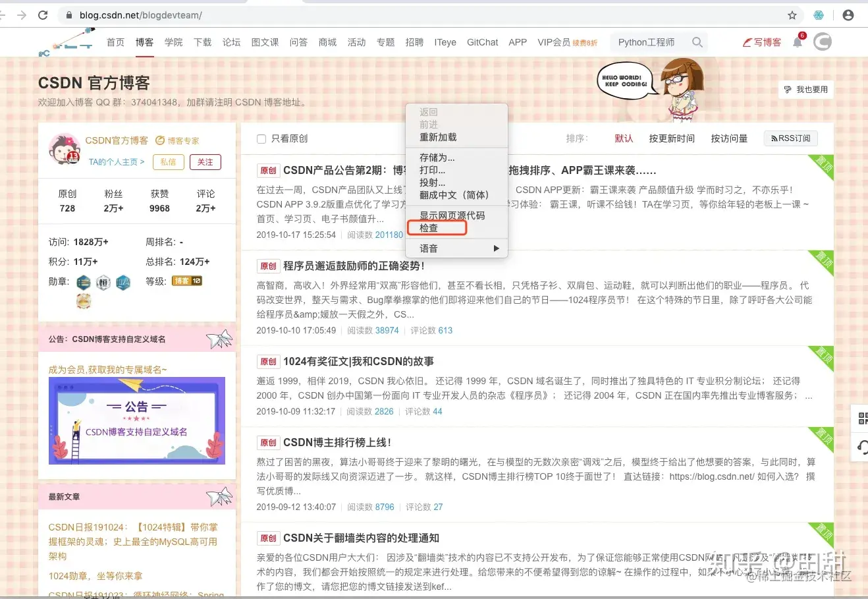Screen dimensions: 868x599
Task: Click the browser address bar URL
Action: pos(141,14)
